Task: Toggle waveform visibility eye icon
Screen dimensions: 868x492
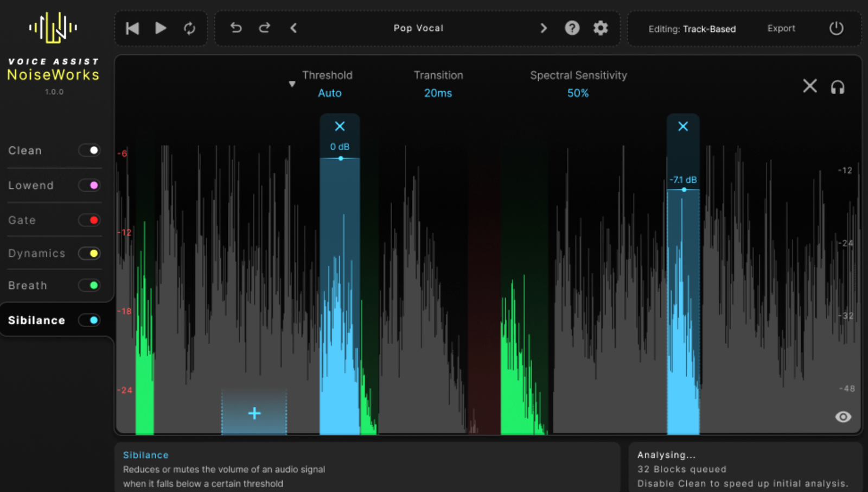Action: click(x=843, y=417)
